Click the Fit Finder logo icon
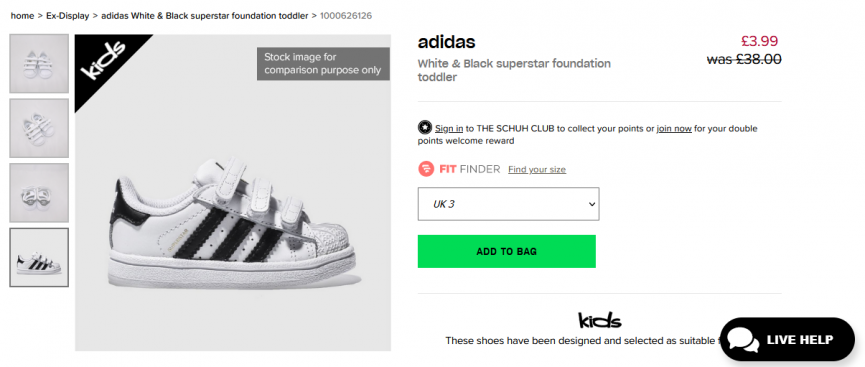The height and width of the screenshot is (367, 865). (426, 169)
